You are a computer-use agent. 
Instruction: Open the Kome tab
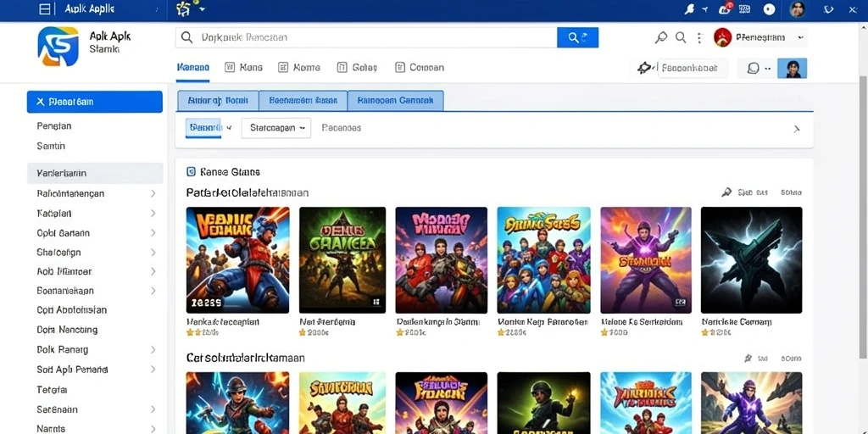click(299, 68)
